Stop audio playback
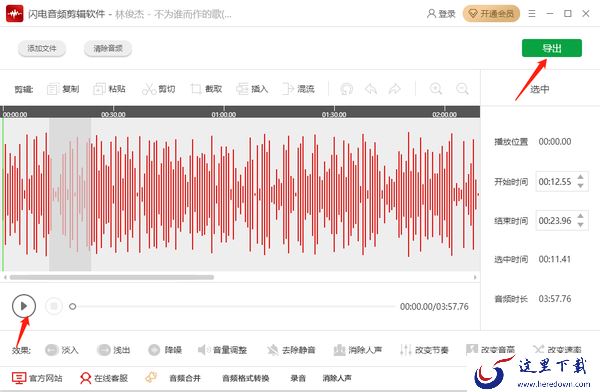 pyautogui.click(x=54, y=306)
